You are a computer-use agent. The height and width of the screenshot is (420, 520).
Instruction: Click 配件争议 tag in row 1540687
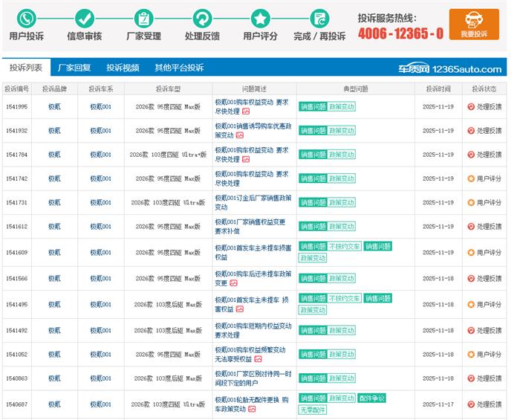point(371,398)
